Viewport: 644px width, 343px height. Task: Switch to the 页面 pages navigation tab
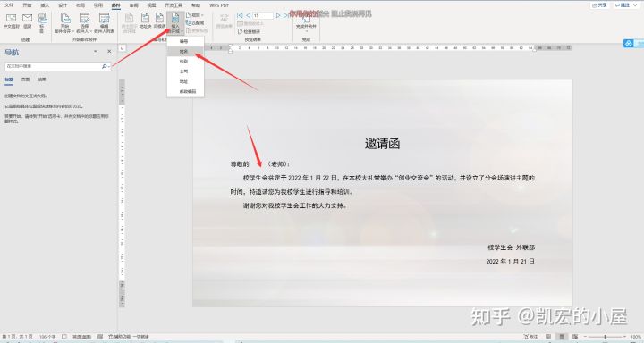tap(25, 79)
